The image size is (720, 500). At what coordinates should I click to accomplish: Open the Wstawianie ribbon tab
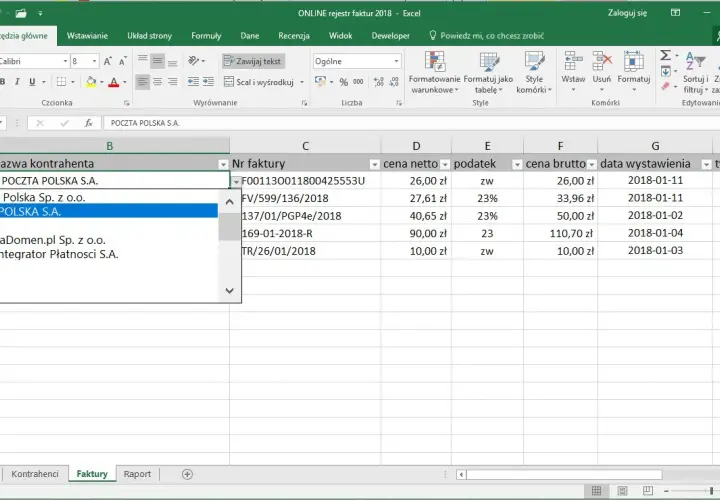click(87, 36)
